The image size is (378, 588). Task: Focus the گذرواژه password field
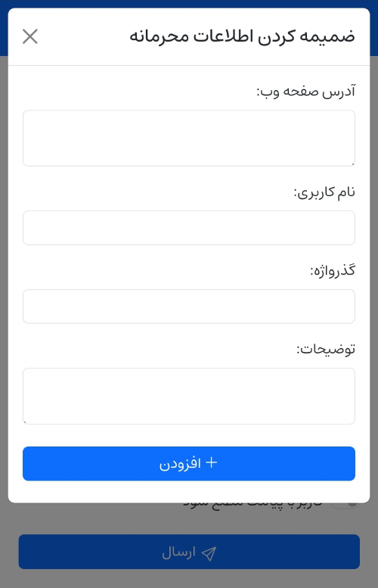point(189,306)
